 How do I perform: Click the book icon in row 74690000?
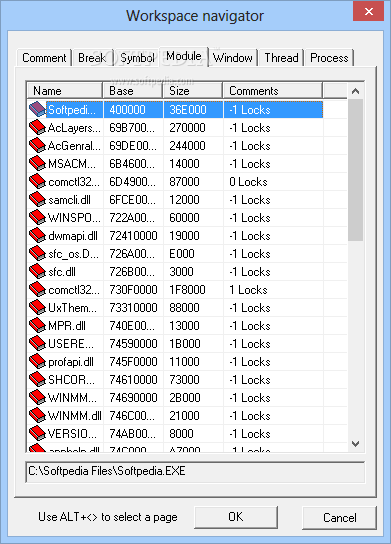click(x=37, y=398)
